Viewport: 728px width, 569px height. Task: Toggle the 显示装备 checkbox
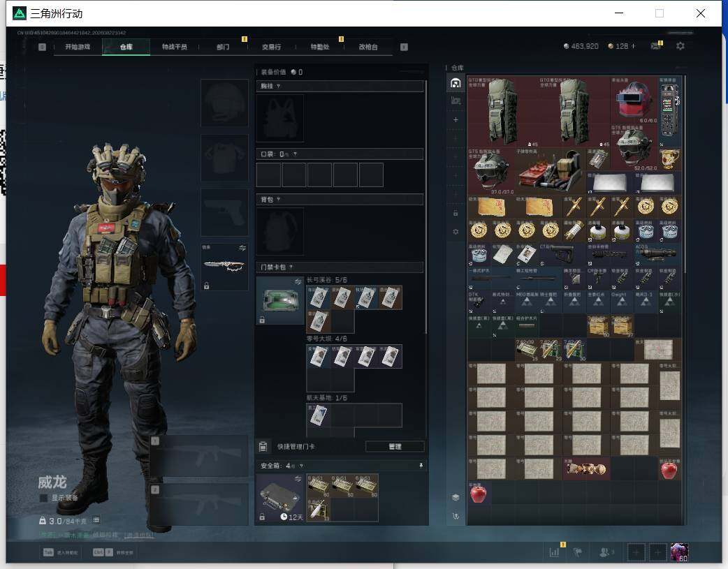(43, 498)
